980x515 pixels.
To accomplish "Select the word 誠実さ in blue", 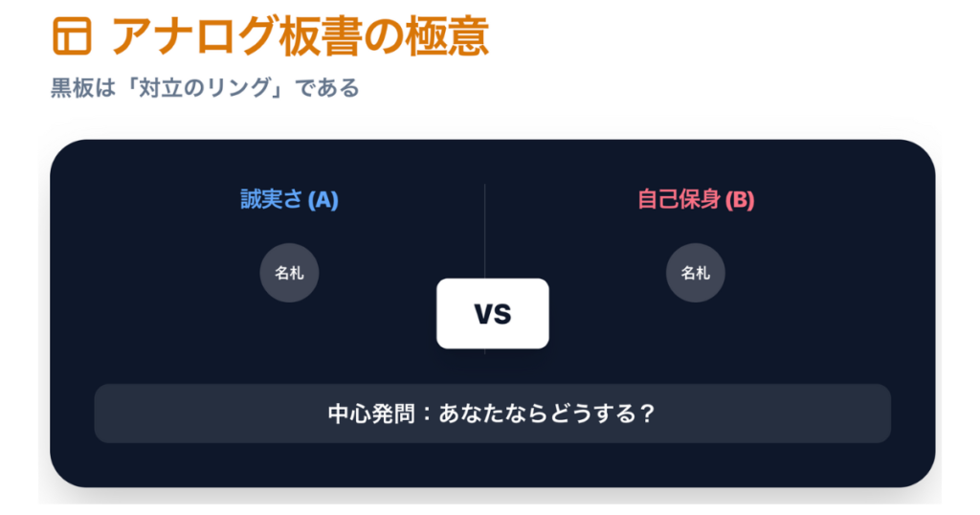I will pos(271,200).
